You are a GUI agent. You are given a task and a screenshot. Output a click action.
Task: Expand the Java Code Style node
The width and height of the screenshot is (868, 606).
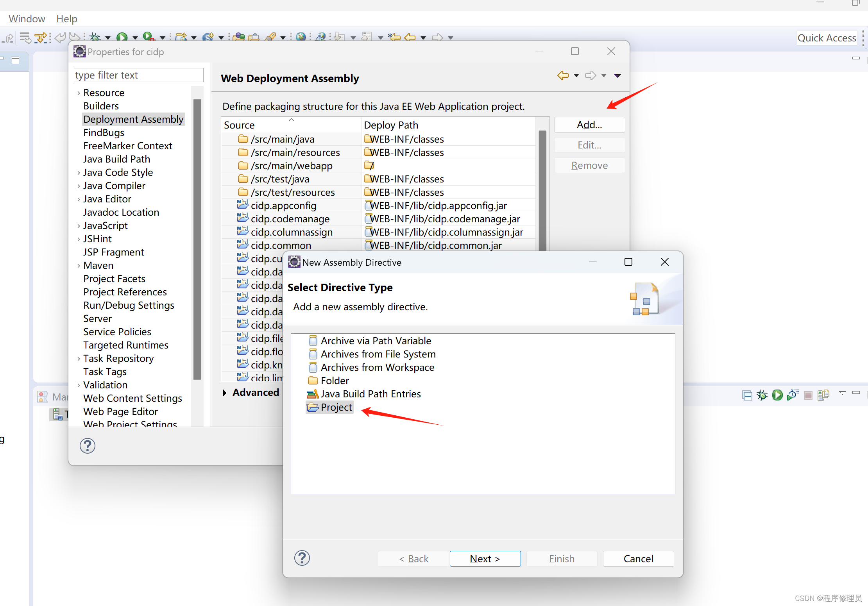(79, 173)
